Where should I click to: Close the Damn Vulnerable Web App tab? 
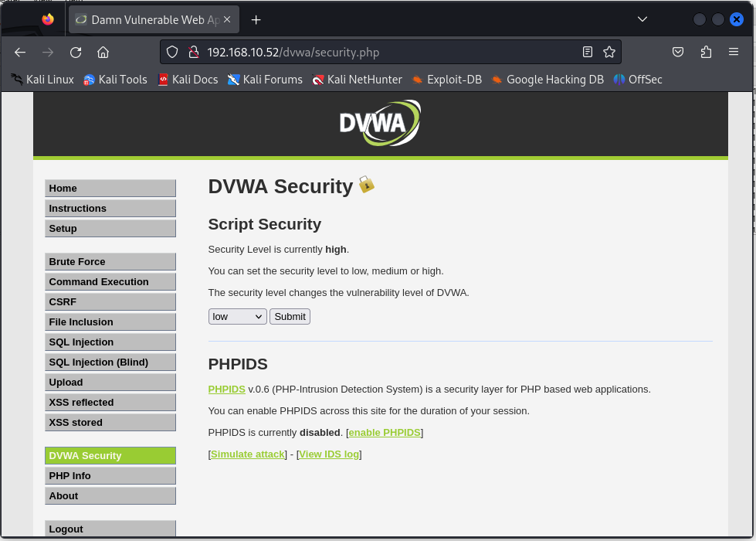(227, 19)
